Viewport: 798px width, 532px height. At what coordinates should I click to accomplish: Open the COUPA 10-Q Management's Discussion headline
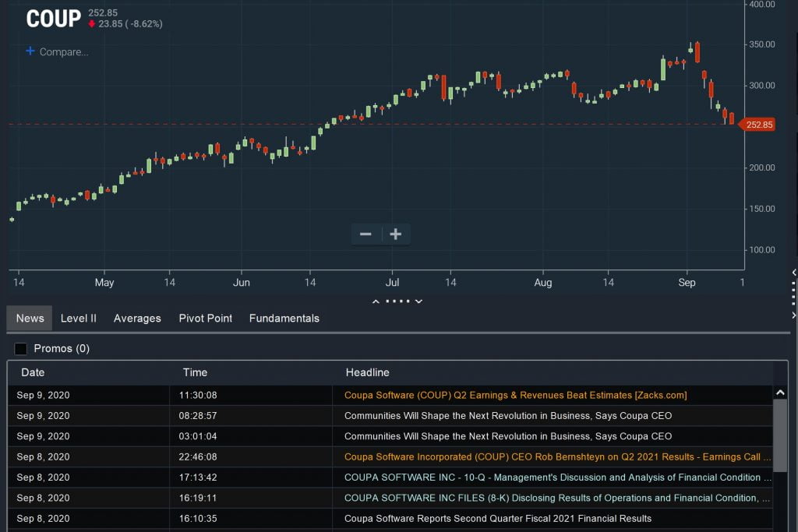click(552, 477)
